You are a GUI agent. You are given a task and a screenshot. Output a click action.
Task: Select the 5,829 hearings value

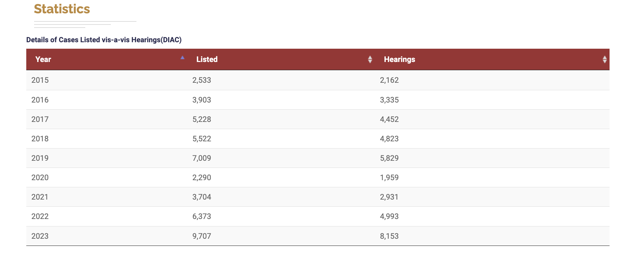point(389,158)
